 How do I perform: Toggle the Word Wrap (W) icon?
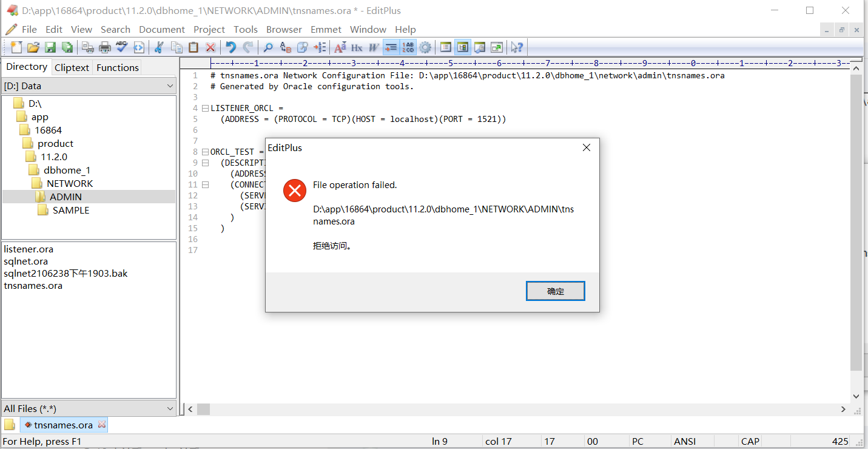point(374,47)
